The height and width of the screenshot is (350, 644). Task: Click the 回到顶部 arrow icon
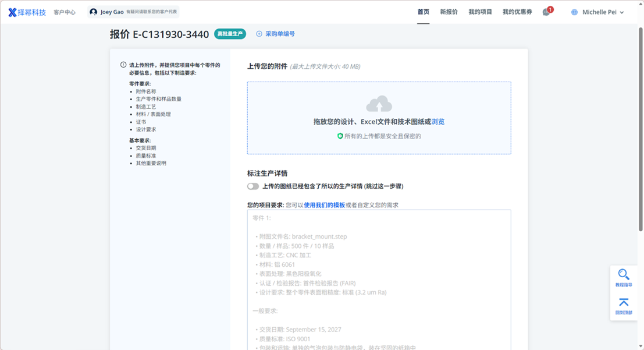click(624, 302)
